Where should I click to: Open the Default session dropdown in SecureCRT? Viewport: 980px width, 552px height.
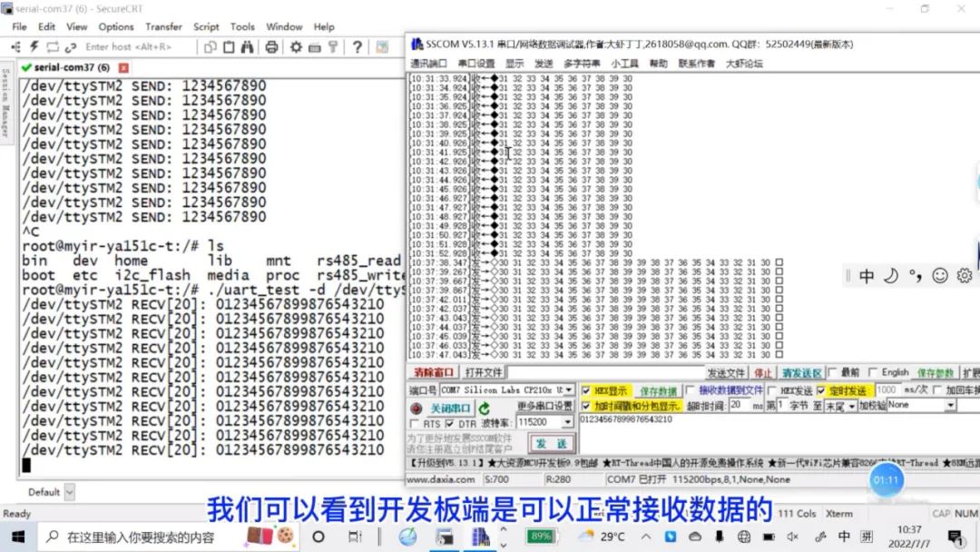[x=69, y=493]
